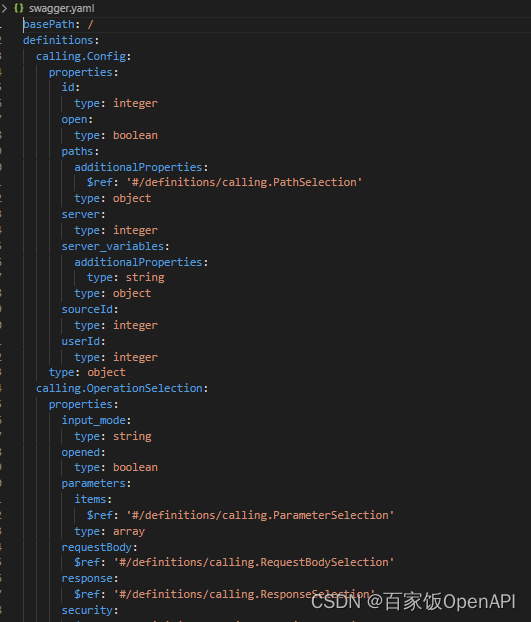The height and width of the screenshot is (622, 531).
Task: Click 'type: integer' under userId
Action: coord(116,357)
